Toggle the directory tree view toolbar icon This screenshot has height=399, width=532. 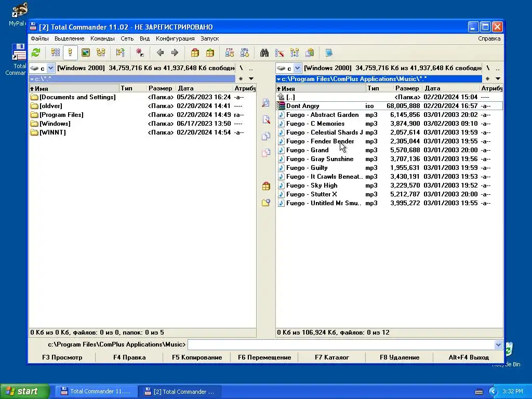101,52
